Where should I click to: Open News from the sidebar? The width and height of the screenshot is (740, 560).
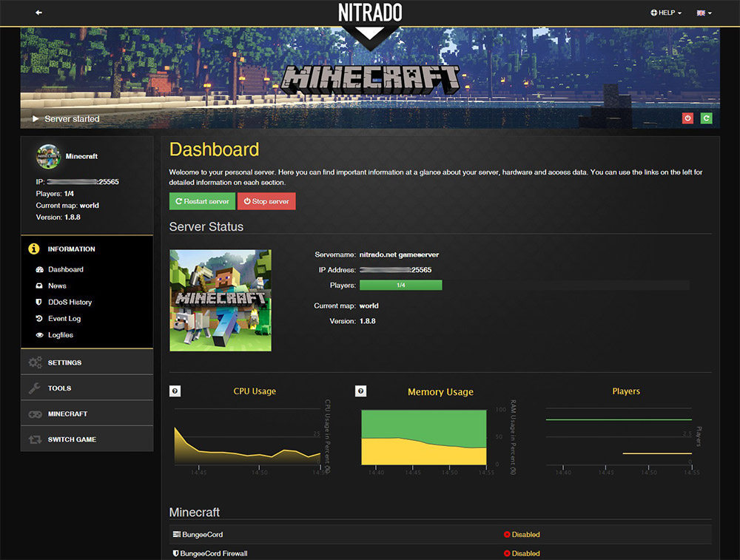pyautogui.click(x=57, y=286)
